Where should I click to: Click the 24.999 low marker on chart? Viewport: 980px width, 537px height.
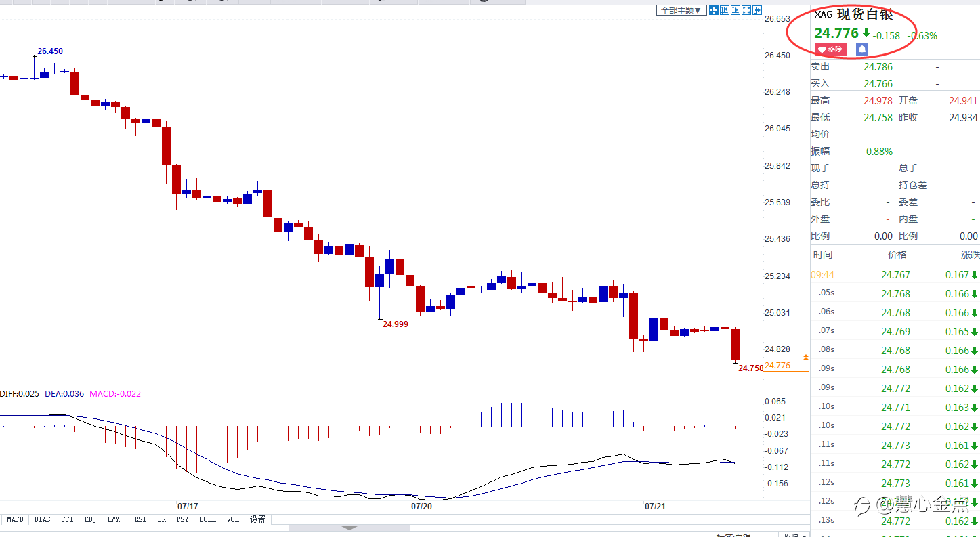396,324
